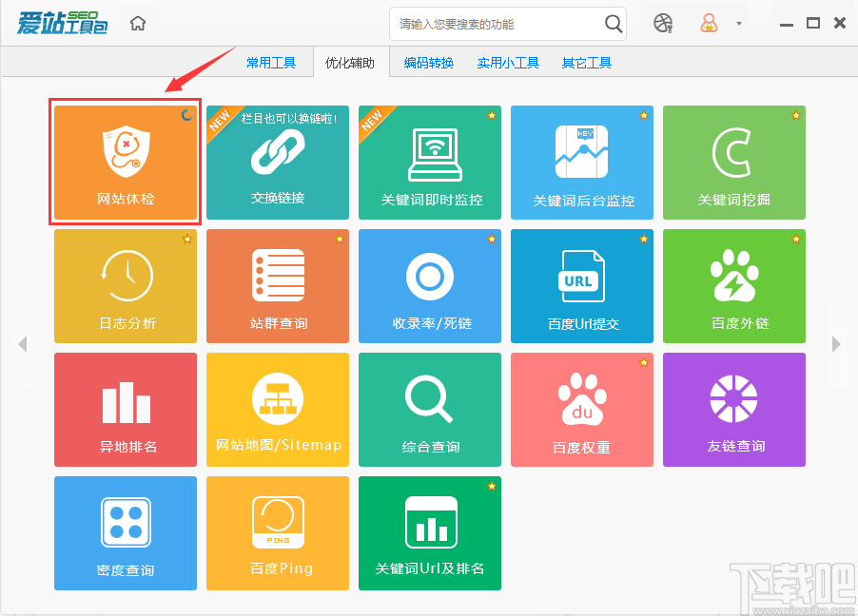Go back using the left page arrow

[x=23, y=344]
